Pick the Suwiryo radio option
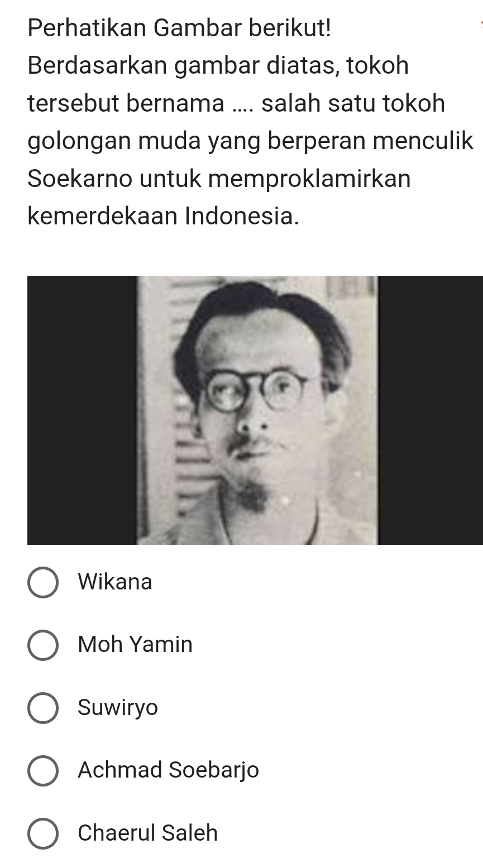The width and height of the screenshot is (483, 868). (x=42, y=708)
